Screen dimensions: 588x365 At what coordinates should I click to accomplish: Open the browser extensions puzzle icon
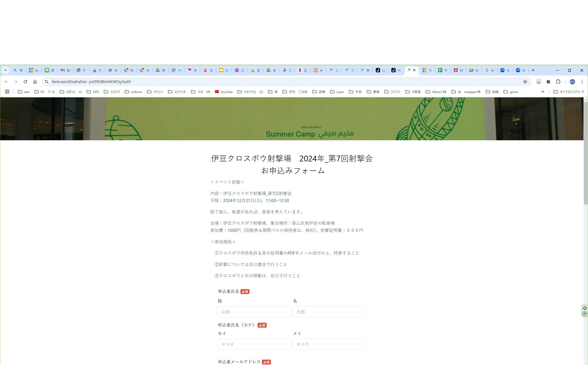pos(558,82)
